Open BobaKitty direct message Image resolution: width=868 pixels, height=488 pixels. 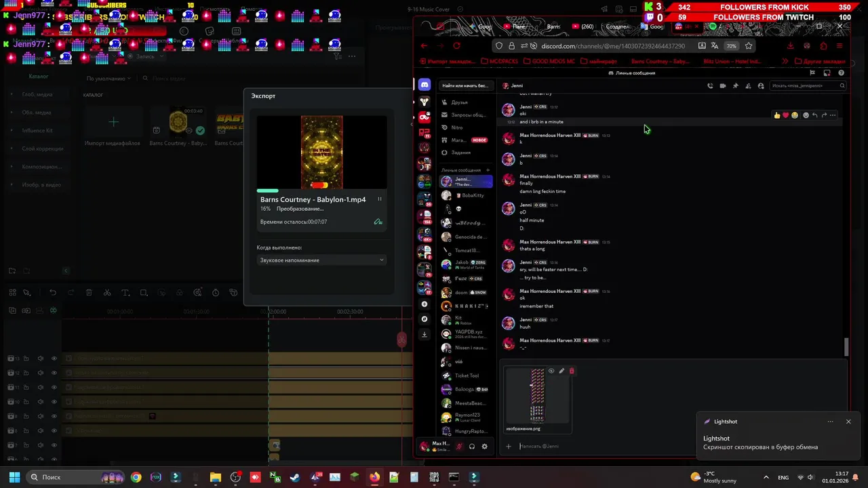click(466, 195)
